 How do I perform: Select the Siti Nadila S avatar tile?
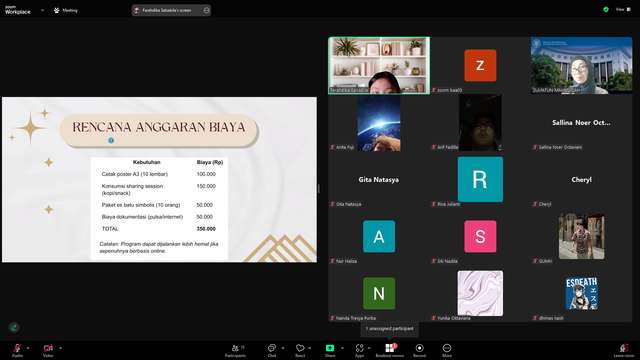tap(480, 236)
